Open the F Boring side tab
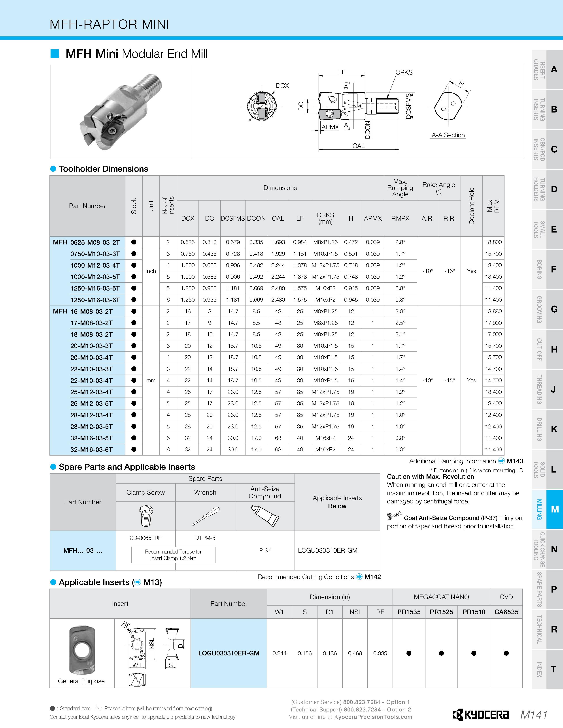The width and height of the screenshot is (563, 728). pos(547,269)
